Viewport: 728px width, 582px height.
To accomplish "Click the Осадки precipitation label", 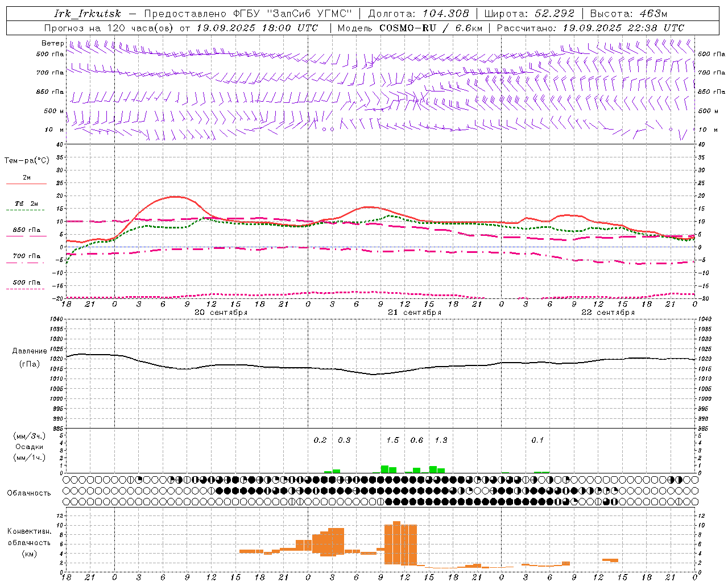I will (30, 447).
